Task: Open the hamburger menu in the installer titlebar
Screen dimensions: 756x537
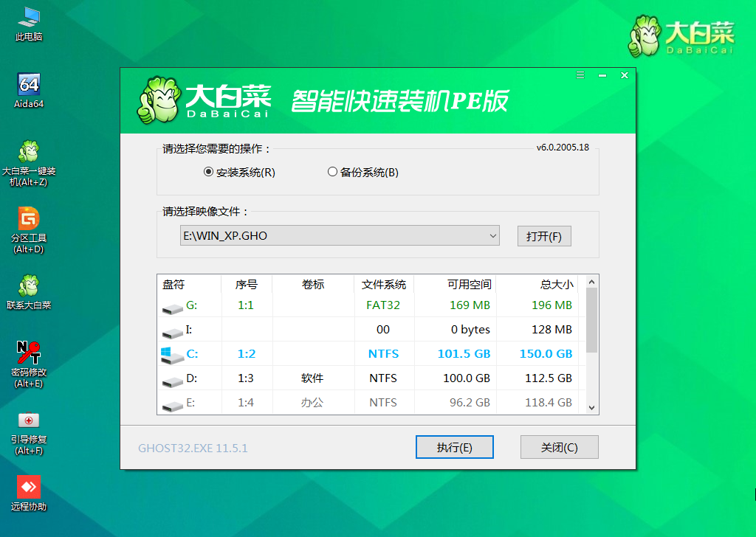Action: click(x=580, y=75)
